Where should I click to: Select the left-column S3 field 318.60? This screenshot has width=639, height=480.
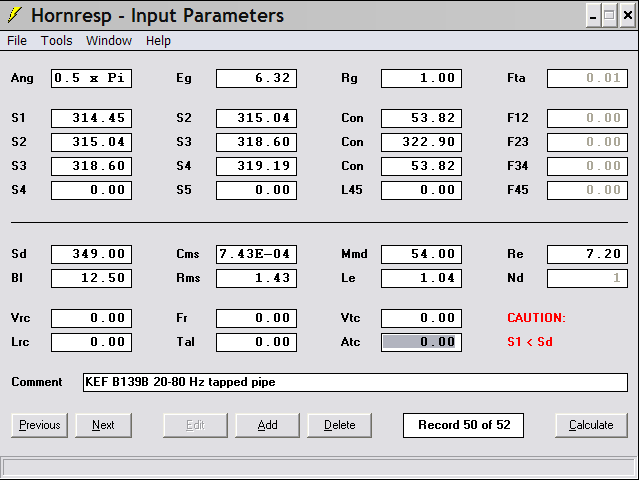91,166
